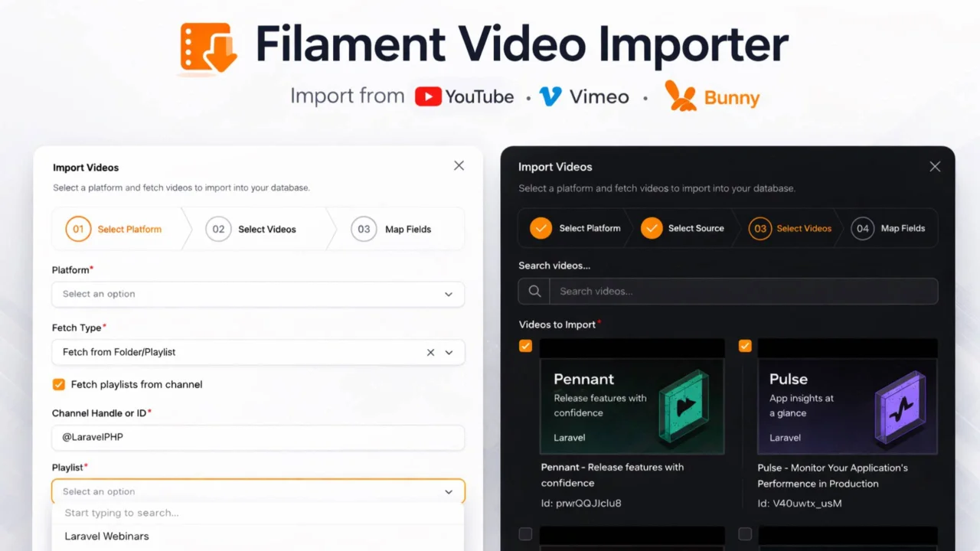The height and width of the screenshot is (551, 980).
Task: Uncheck the Pennant video checkbox
Action: pyautogui.click(x=525, y=346)
